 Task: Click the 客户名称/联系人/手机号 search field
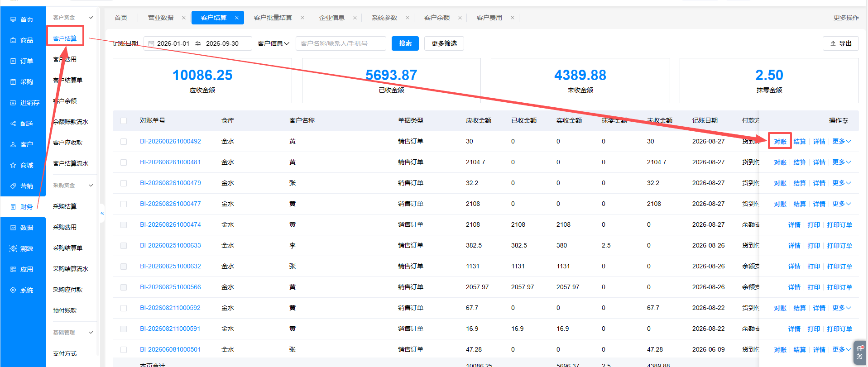tap(341, 43)
